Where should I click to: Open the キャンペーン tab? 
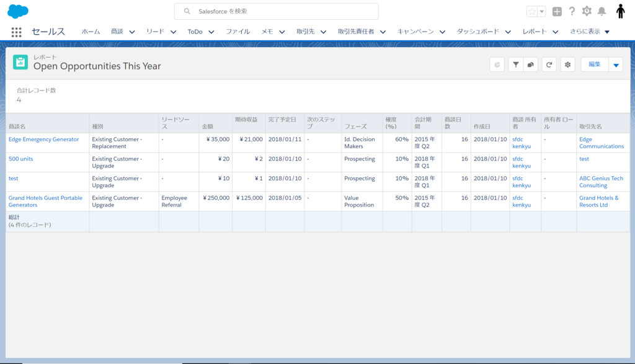tap(415, 32)
